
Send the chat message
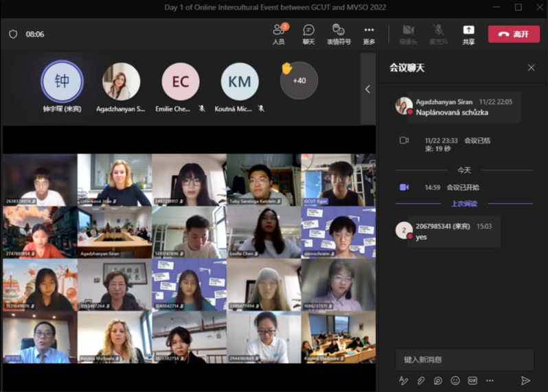click(x=525, y=380)
